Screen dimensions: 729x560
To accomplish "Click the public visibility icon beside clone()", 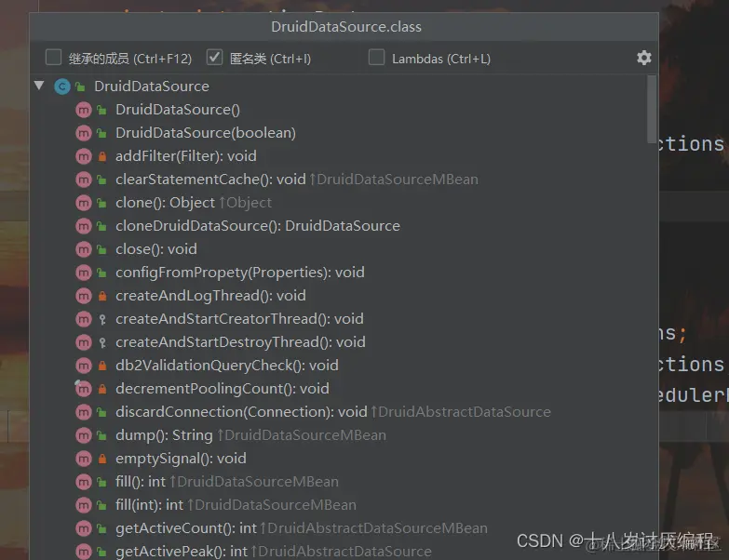I will (101, 203).
